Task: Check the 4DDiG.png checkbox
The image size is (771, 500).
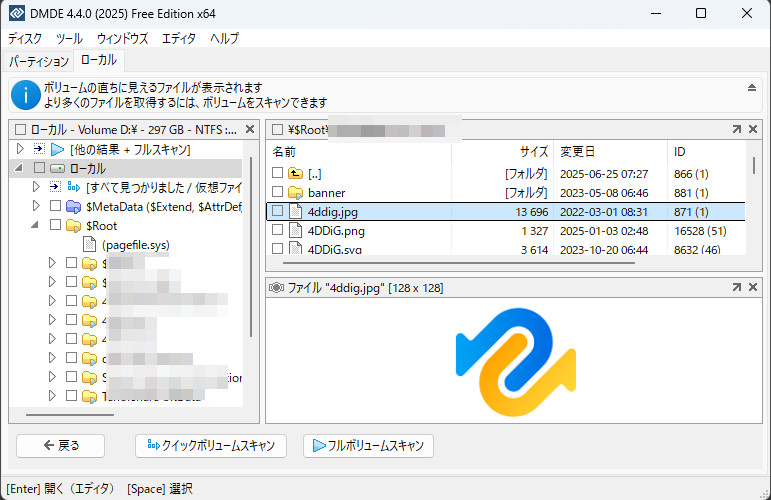Action: (x=277, y=230)
